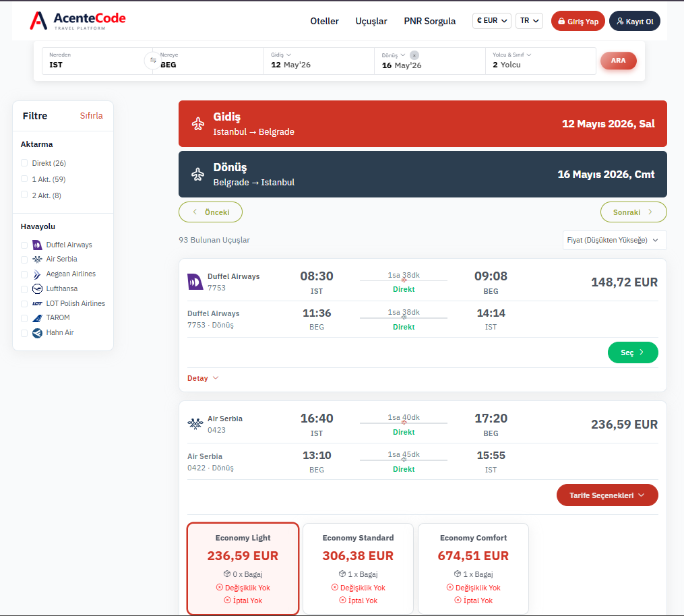The height and width of the screenshot is (616, 684).
Task: Click the Air Serbia logo in the flight result
Action: click(195, 424)
